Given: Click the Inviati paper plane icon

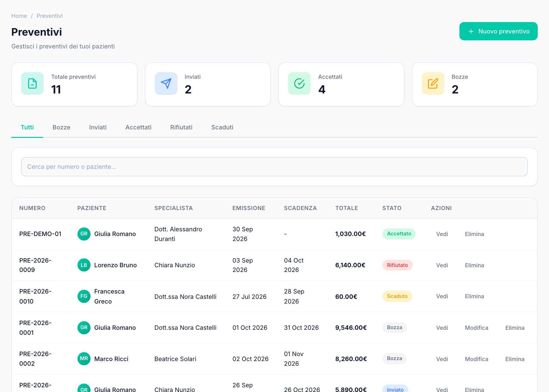Looking at the screenshot, I should click(x=166, y=83).
